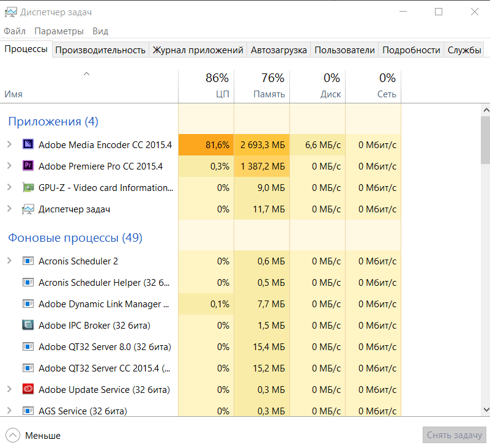Click the Task Manager title bar icon

tap(10, 12)
